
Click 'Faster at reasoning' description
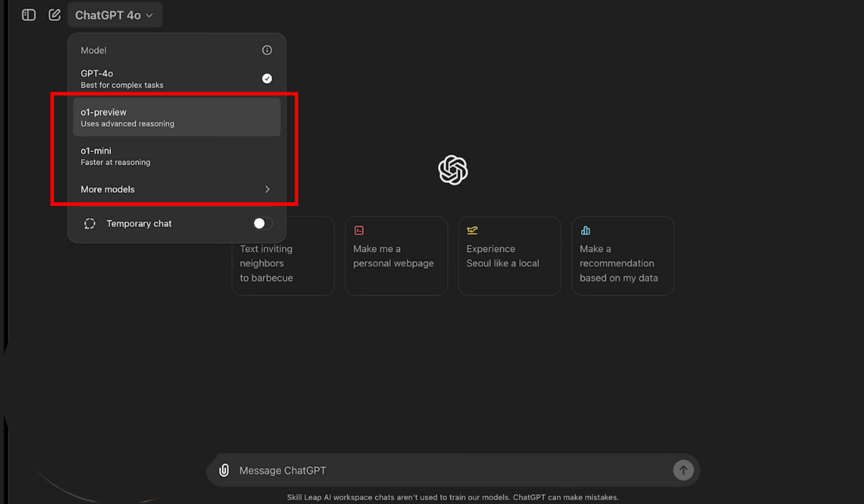[x=115, y=163]
